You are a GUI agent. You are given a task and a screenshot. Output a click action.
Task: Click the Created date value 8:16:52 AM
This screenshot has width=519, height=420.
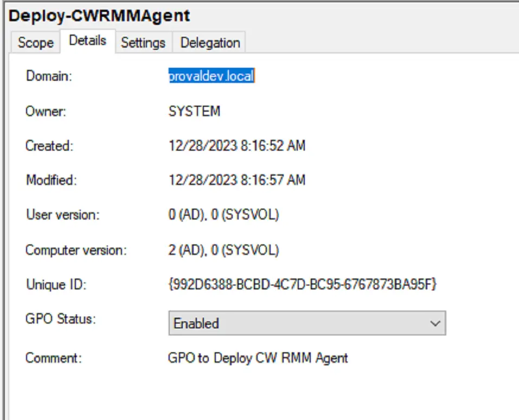[237, 146]
